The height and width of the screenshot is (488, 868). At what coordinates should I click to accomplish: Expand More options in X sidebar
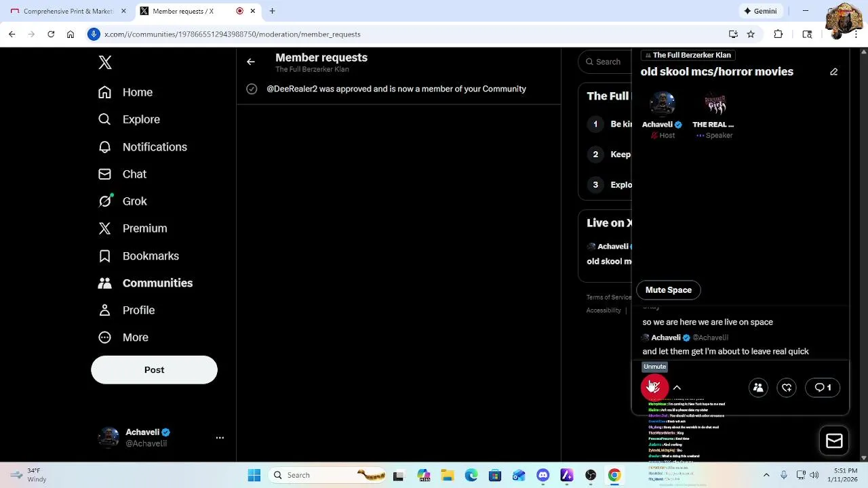pos(123,338)
